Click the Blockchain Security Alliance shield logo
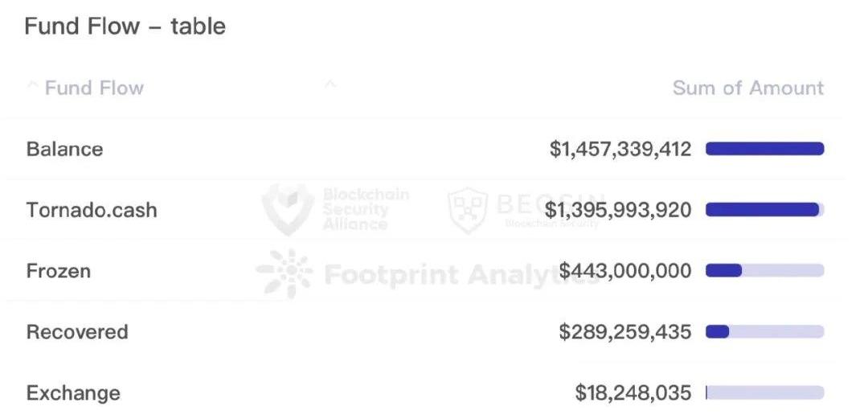 point(288,209)
